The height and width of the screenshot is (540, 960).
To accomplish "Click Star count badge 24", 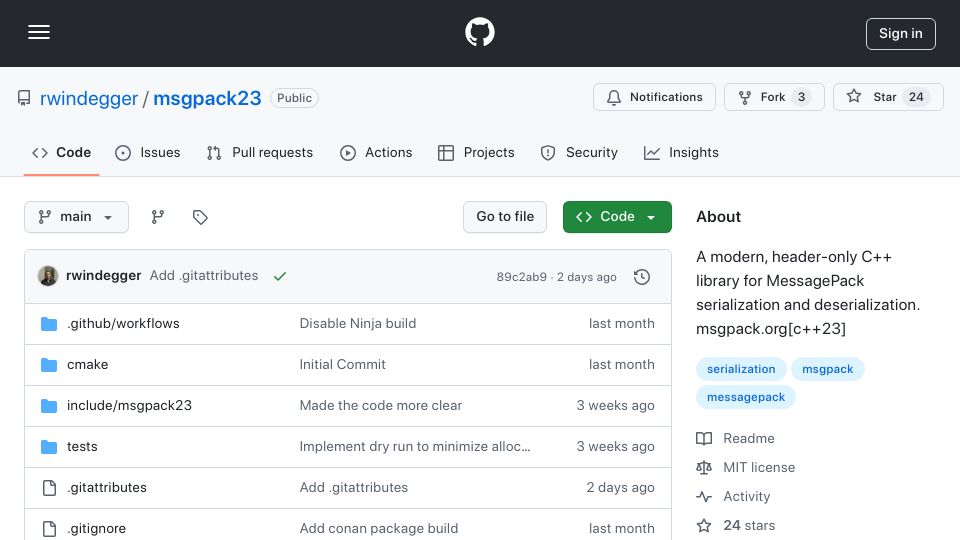I will point(916,97).
